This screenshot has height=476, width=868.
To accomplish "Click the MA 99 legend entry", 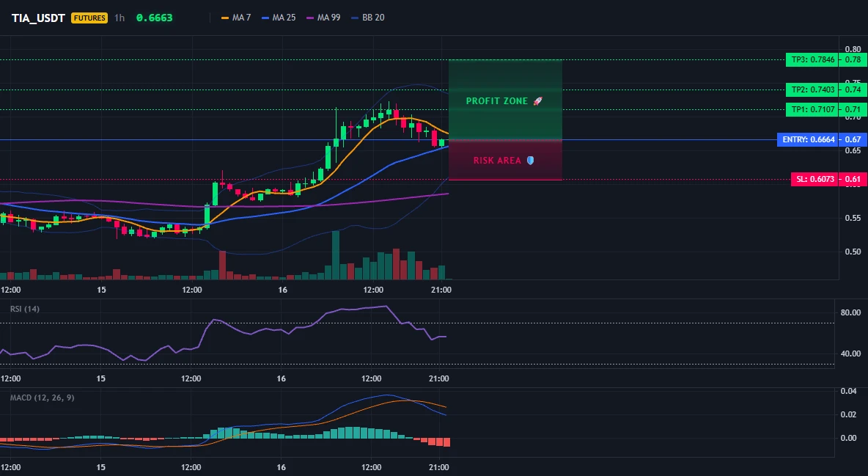I will point(323,18).
